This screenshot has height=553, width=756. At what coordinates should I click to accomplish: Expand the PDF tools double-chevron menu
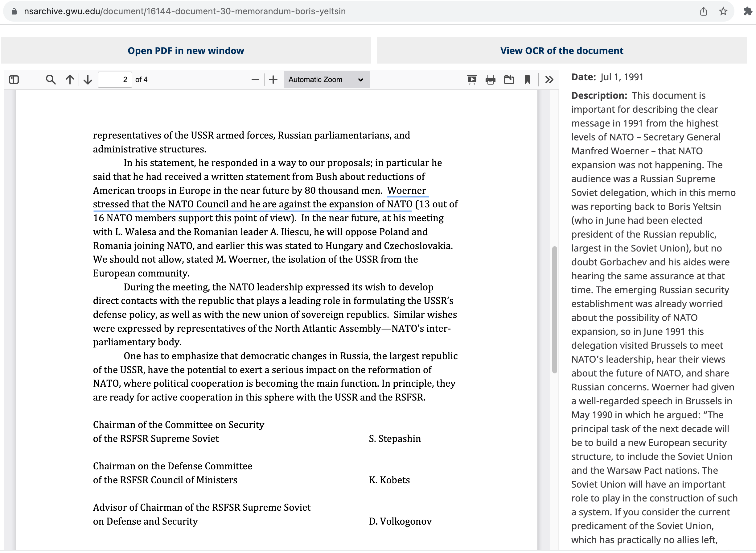point(549,80)
